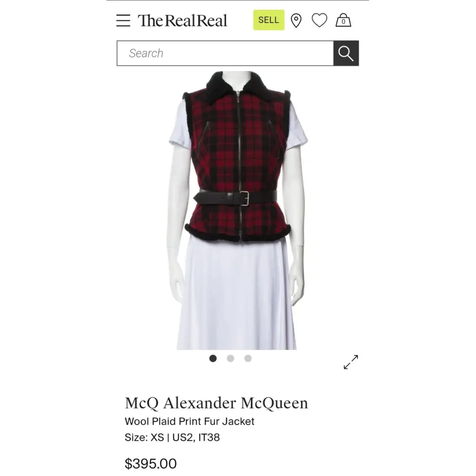Select the Size XS US2 IT38 text
The width and height of the screenshot is (476, 476).
point(172,437)
